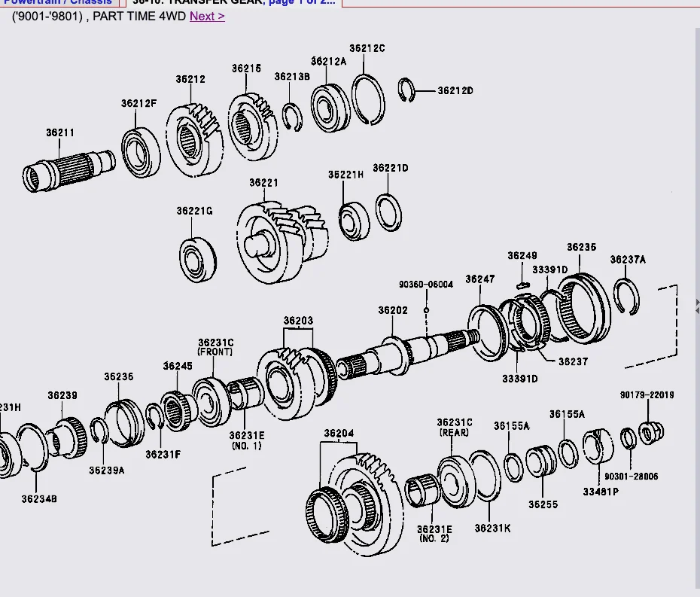Click part number 36212D label
This screenshot has height=597, width=700.
point(455,90)
